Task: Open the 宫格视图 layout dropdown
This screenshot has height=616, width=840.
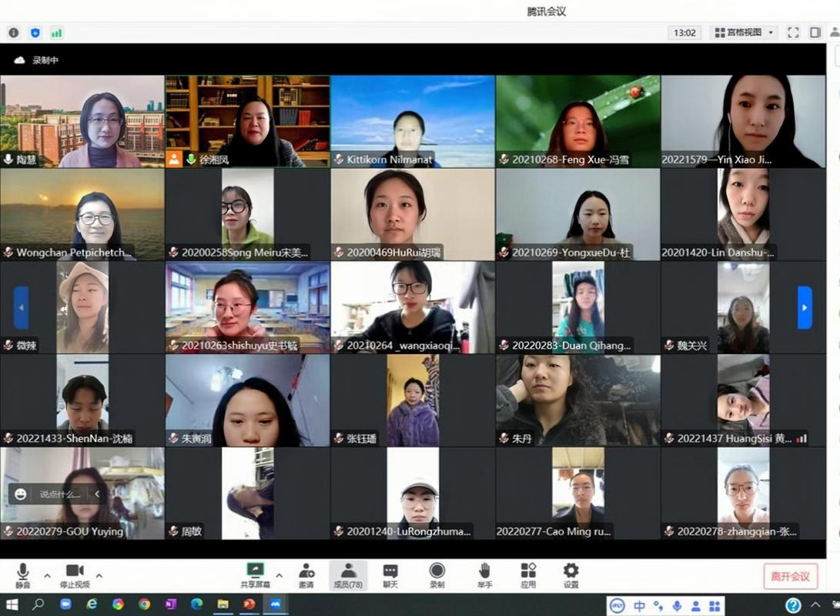Action: pyautogui.click(x=744, y=32)
